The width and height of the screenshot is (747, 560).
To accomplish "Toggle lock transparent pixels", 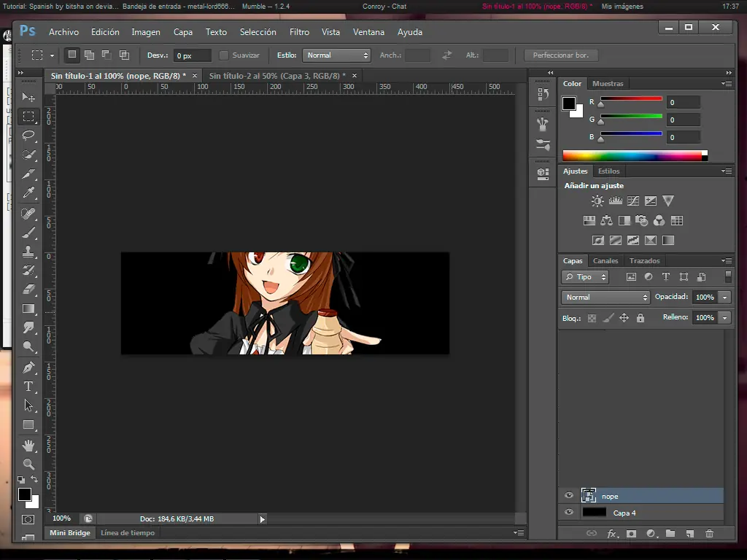I will click(592, 318).
